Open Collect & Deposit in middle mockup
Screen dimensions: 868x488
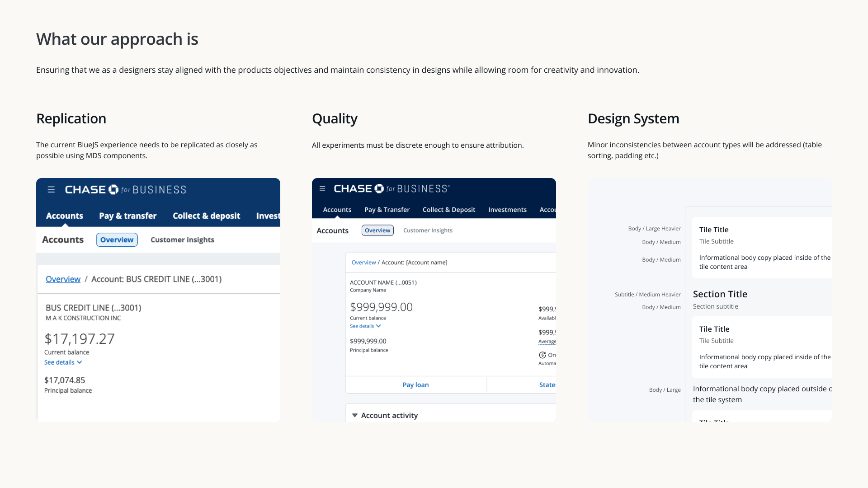pos(448,210)
